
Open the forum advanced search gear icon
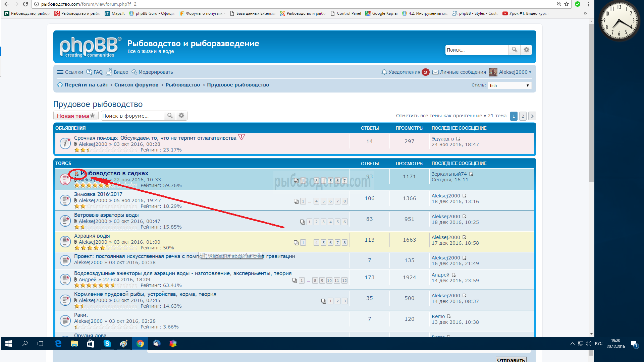coord(181,116)
